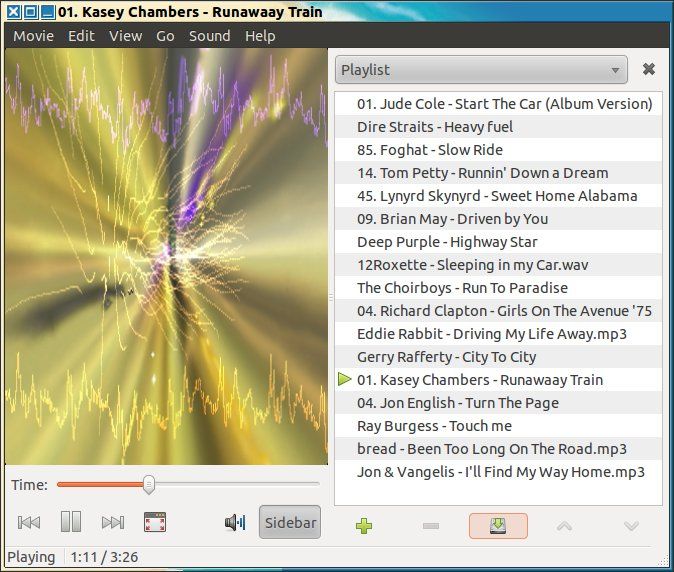Skip to previous track button
This screenshot has height=572, width=674.
point(30,522)
